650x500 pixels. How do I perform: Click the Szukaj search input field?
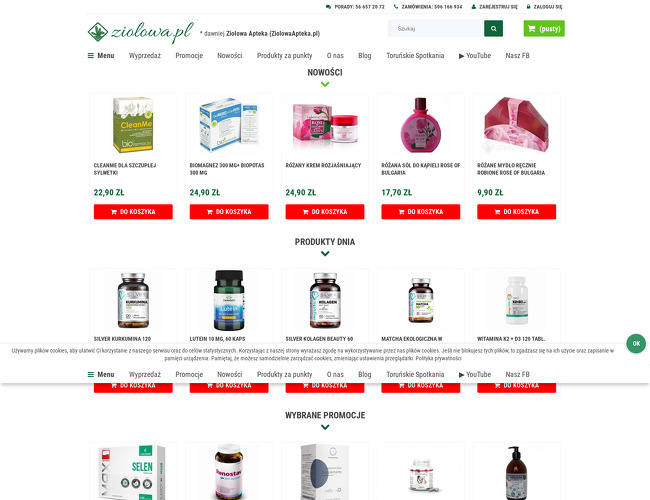[436, 29]
